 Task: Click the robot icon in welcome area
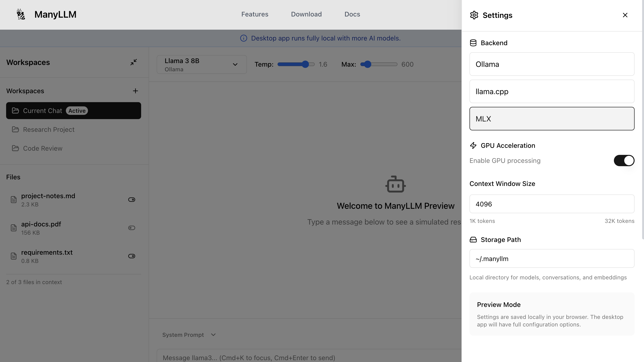pos(395,184)
